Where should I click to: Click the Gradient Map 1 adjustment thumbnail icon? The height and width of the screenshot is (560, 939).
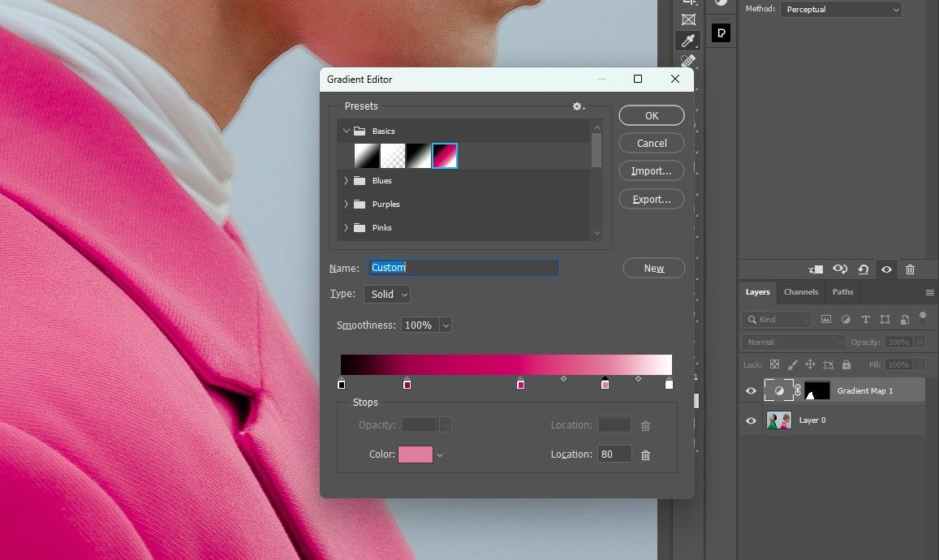click(778, 390)
